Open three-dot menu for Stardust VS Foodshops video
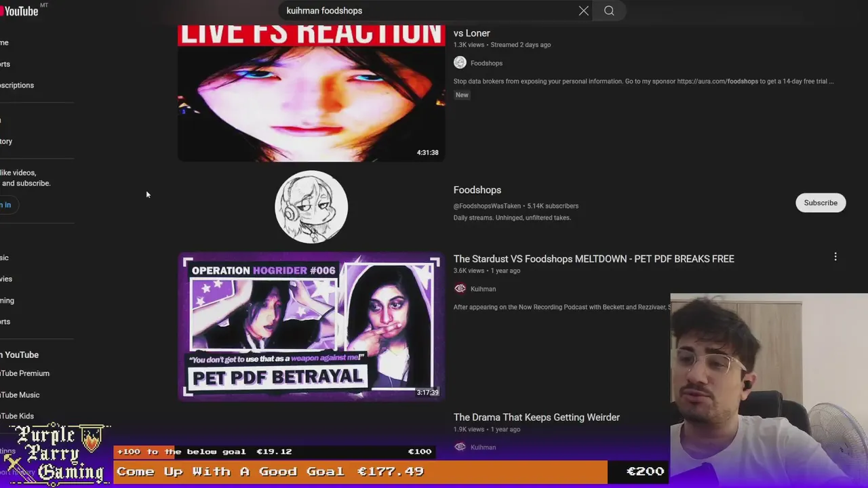868x488 pixels. (835, 257)
